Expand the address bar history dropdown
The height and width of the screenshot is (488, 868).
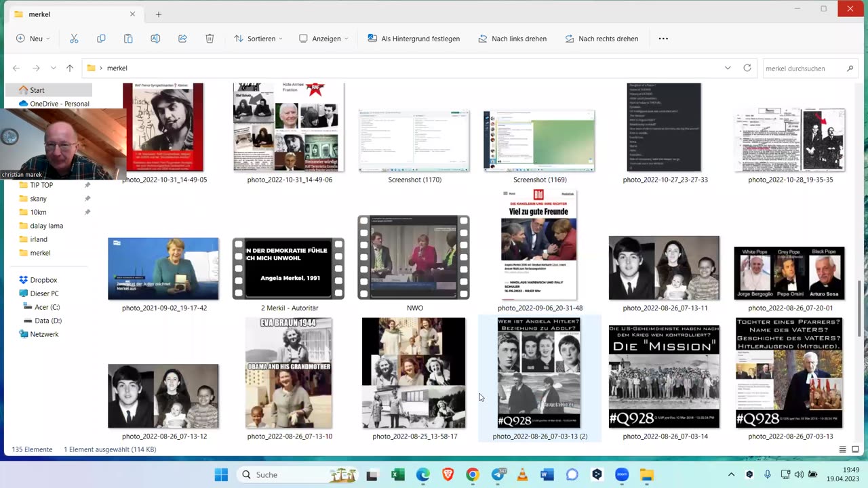[728, 68]
